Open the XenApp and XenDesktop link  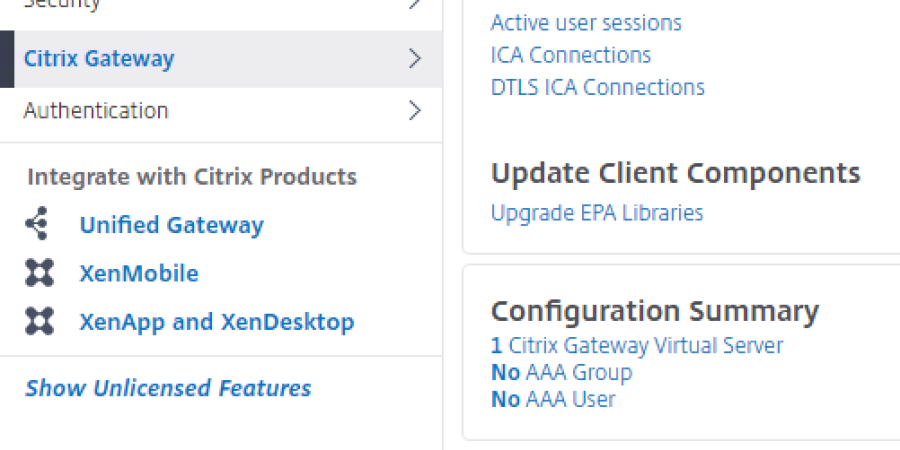[x=217, y=322]
